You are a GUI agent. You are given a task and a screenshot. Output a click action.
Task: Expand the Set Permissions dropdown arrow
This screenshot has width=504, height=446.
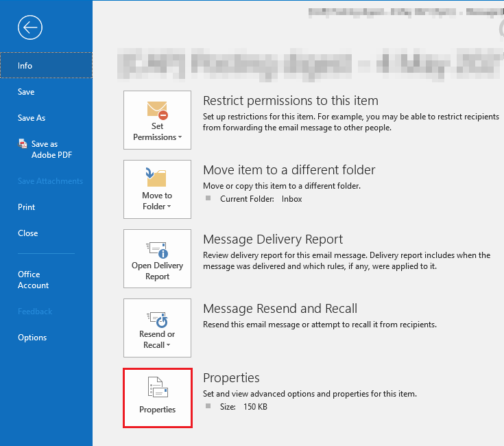coord(180,137)
